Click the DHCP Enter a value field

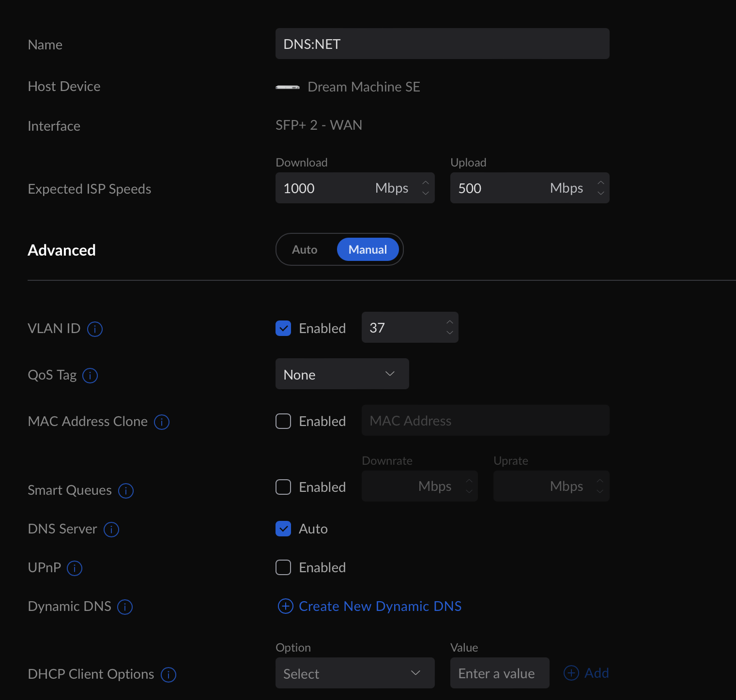click(x=500, y=673)
